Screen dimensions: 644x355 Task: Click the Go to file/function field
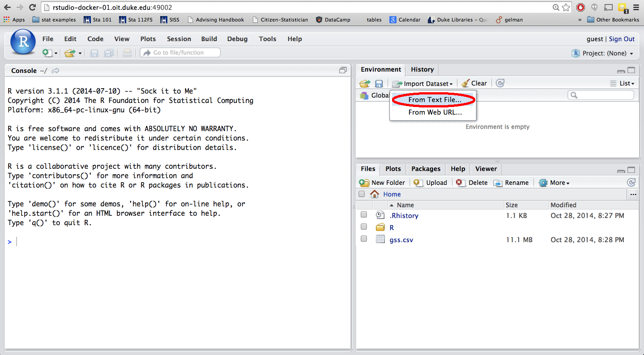pyautogui.click(x=180, y=53)
